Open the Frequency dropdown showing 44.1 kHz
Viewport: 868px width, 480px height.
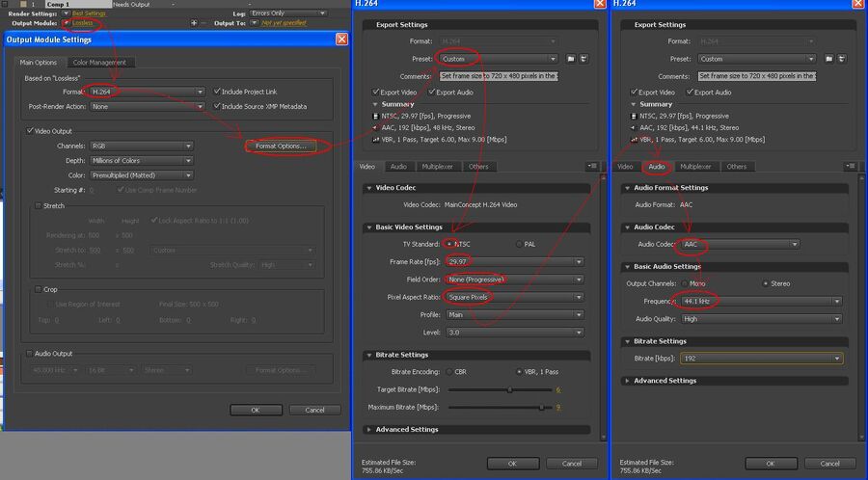pyautogui.click(x=762, y=301)
